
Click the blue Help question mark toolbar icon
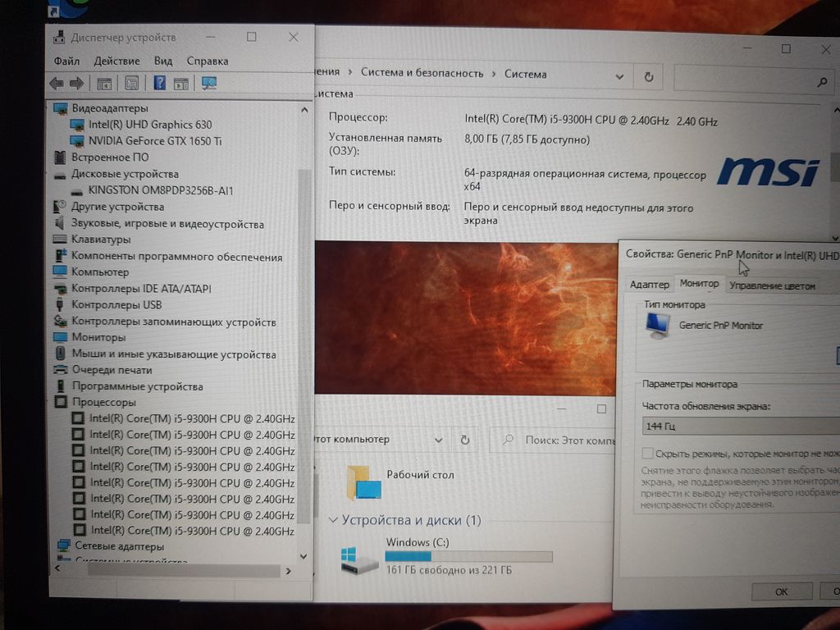click(x=160, y=83)
